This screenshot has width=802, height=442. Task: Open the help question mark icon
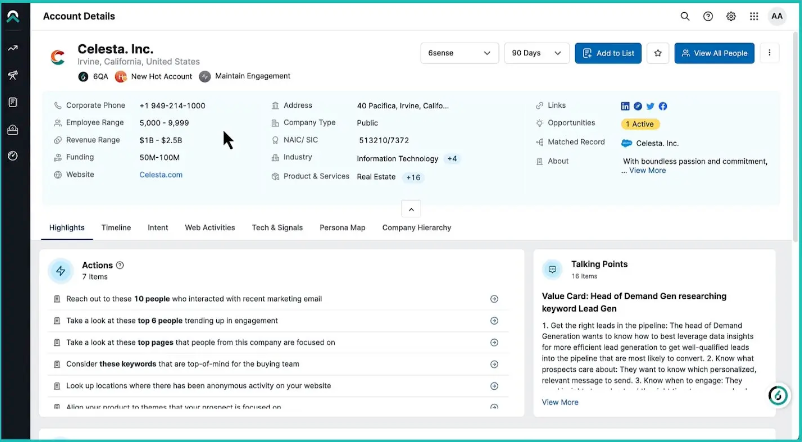coord(708,16)
